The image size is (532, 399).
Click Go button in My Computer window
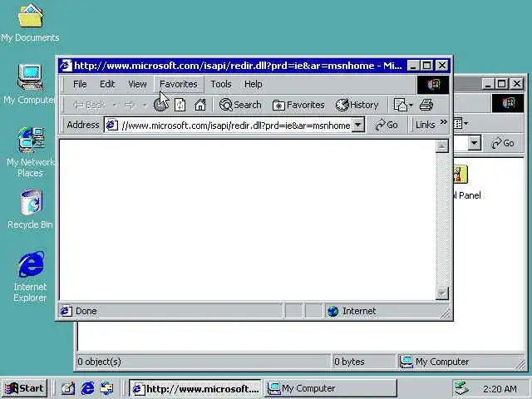click(503, 143)
